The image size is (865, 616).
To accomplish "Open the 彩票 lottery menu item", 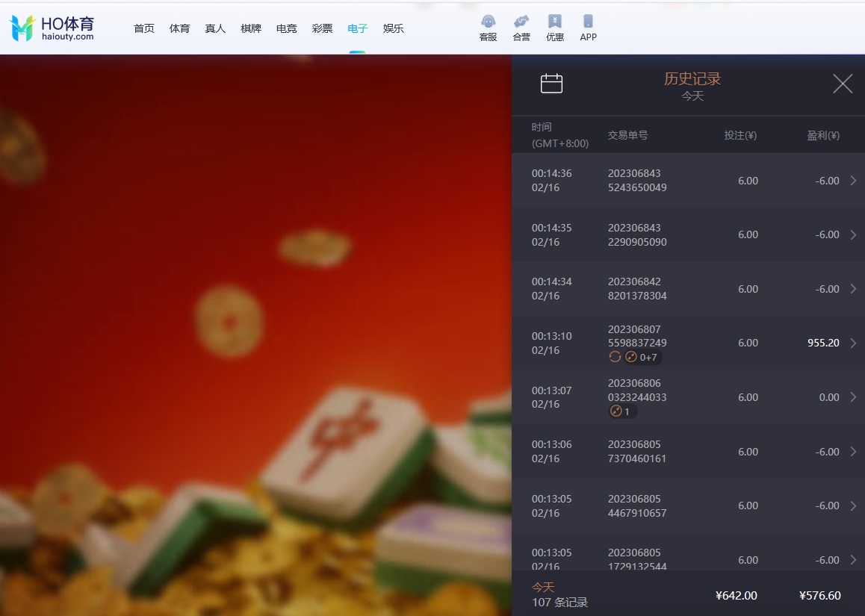I will 322,28.
